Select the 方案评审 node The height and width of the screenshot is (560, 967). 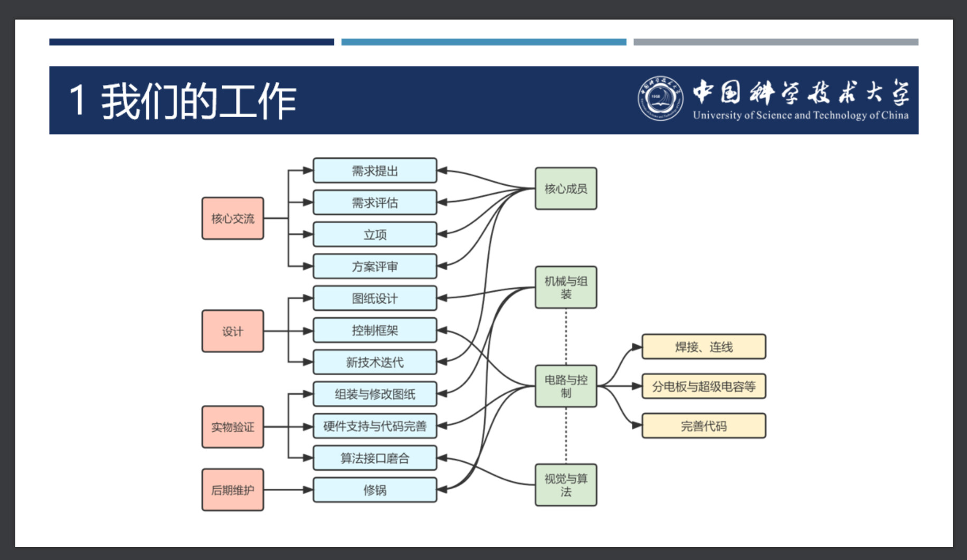click(375, 267)
